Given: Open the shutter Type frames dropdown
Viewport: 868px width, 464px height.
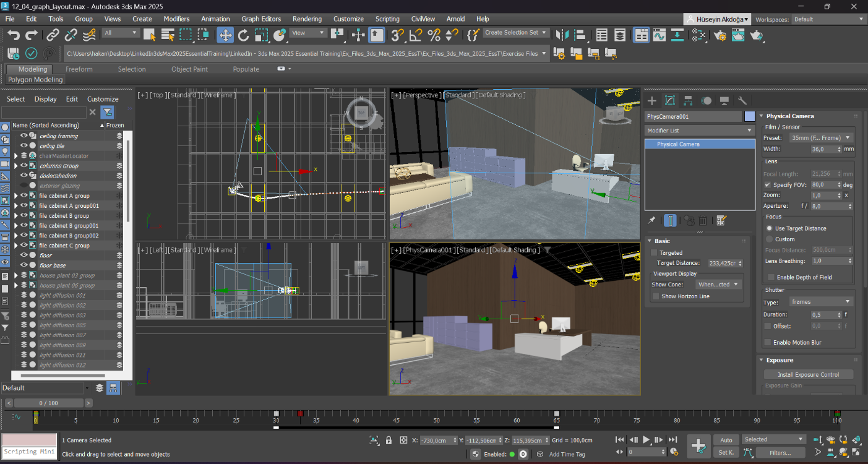Looking at the screenshot, I should tap(821, 302).
